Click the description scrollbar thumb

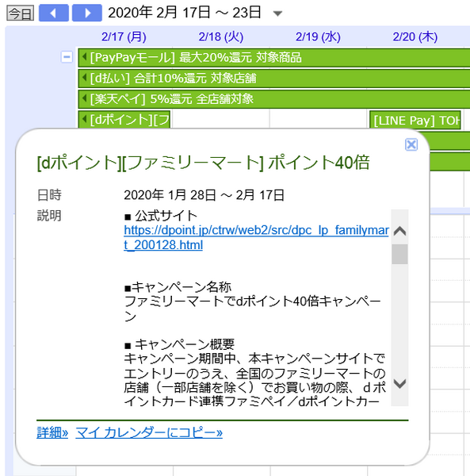[399, 254]
